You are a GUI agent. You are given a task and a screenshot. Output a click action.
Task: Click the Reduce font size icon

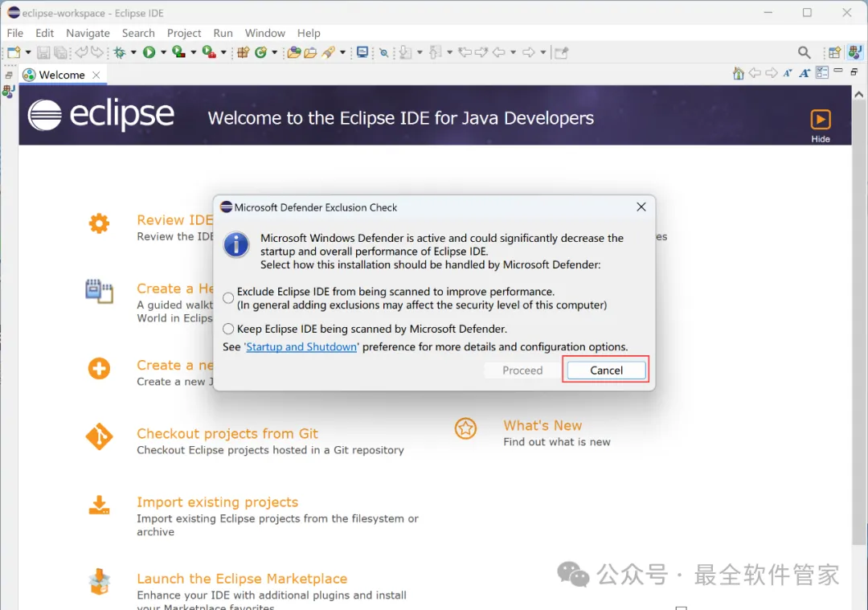(x=788, y=73)
